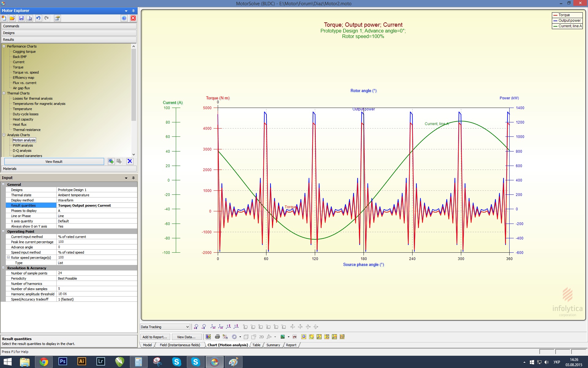
Task: Open Photoshop from the taskbar
Action: pos(62,362)
